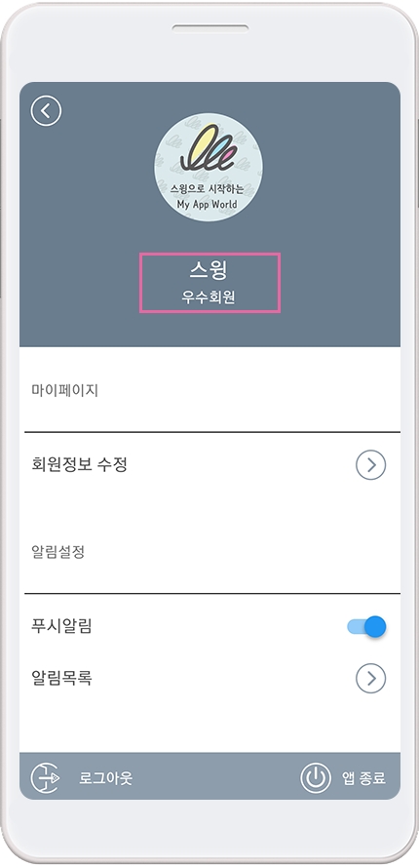The height and width of the screenshot is (868, 419).
Task: Tap the 마이페이지 section header
Action: pyautogui.click(x=65, y=390)
